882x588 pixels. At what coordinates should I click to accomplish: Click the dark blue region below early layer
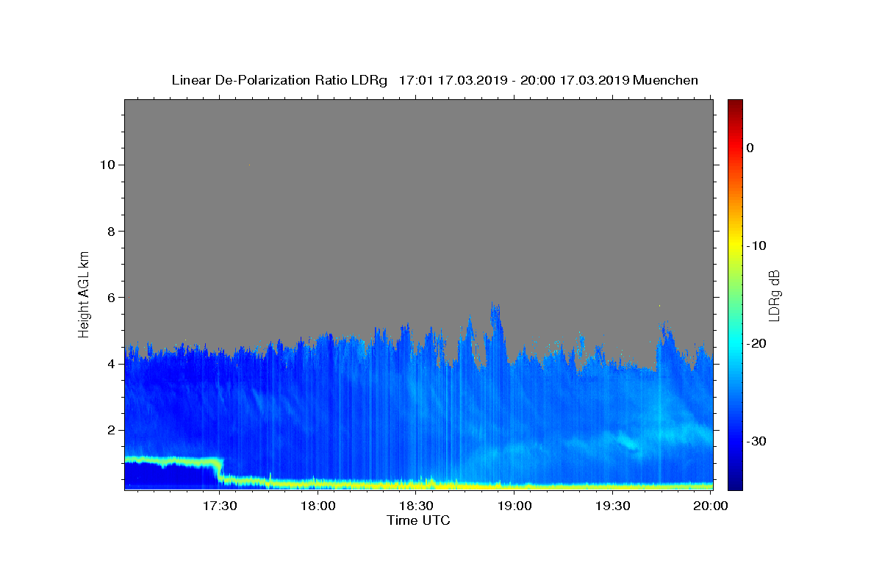point(169,476)
